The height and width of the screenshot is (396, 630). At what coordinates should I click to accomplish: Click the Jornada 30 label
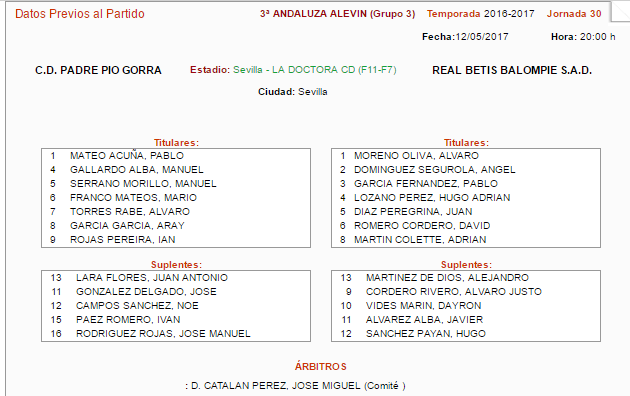[x=574, y=14]
